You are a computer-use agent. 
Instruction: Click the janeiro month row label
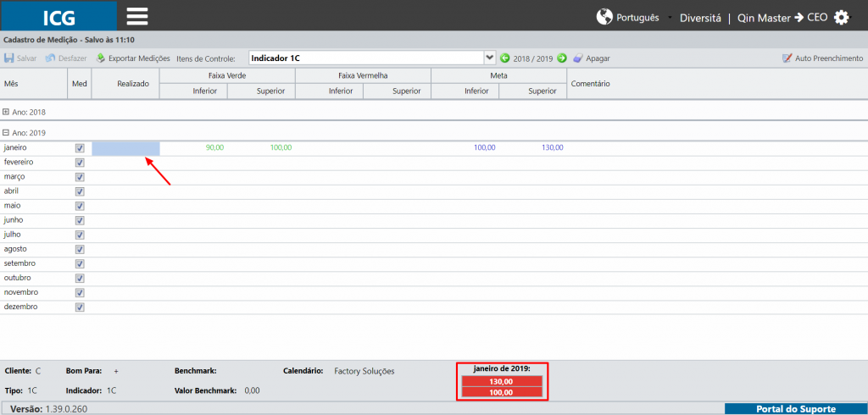click(15, 147)
